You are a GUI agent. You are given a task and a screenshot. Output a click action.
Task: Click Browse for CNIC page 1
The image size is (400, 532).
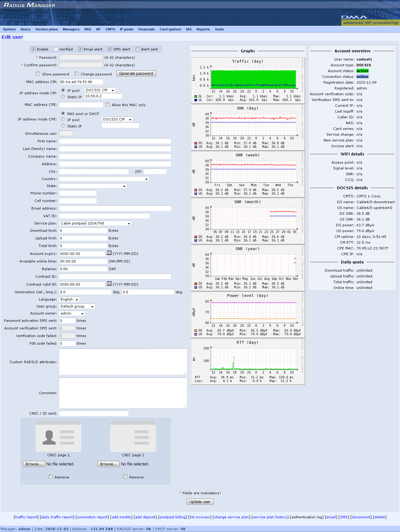(x=34, y=464)
